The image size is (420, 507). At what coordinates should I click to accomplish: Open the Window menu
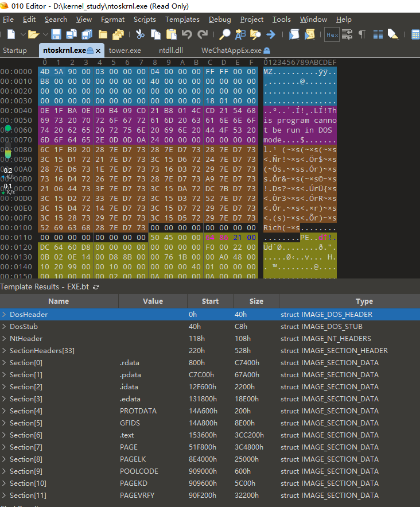[x=313, y=20]
